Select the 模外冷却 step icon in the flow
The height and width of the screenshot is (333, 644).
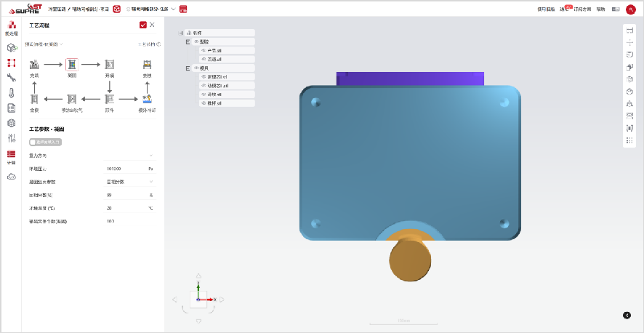click(x=147, y=99)
